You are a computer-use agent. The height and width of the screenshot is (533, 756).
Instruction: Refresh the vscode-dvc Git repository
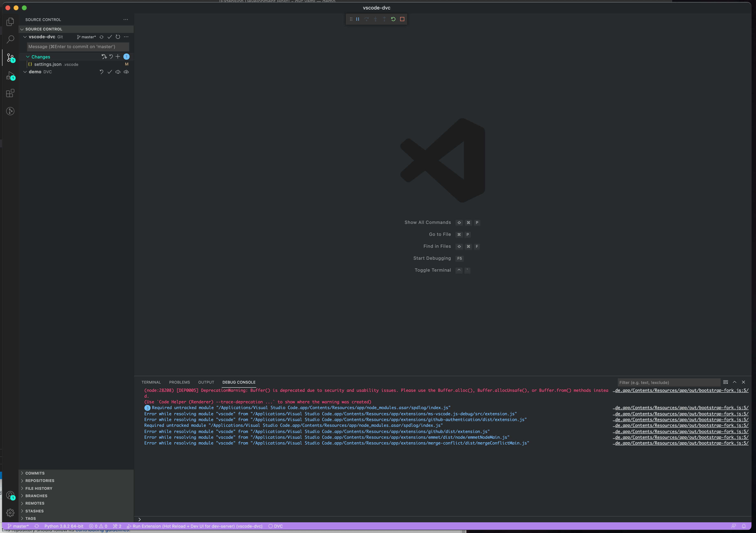coord(118,37)
